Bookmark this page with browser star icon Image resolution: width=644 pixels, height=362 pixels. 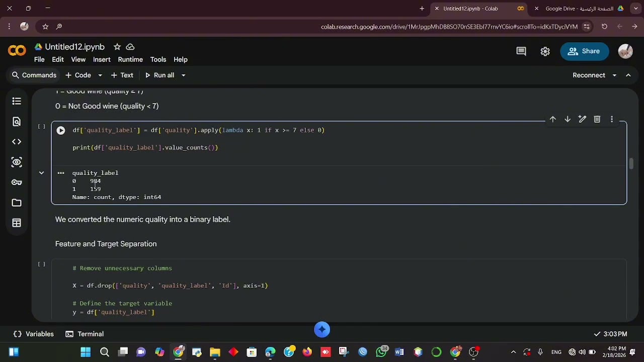[45, 27]
